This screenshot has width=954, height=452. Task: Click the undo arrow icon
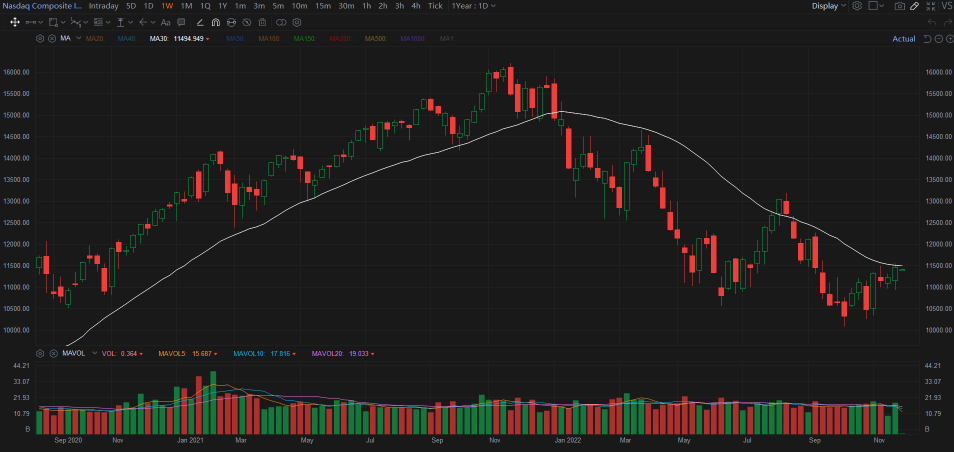[x=931, y=23]
